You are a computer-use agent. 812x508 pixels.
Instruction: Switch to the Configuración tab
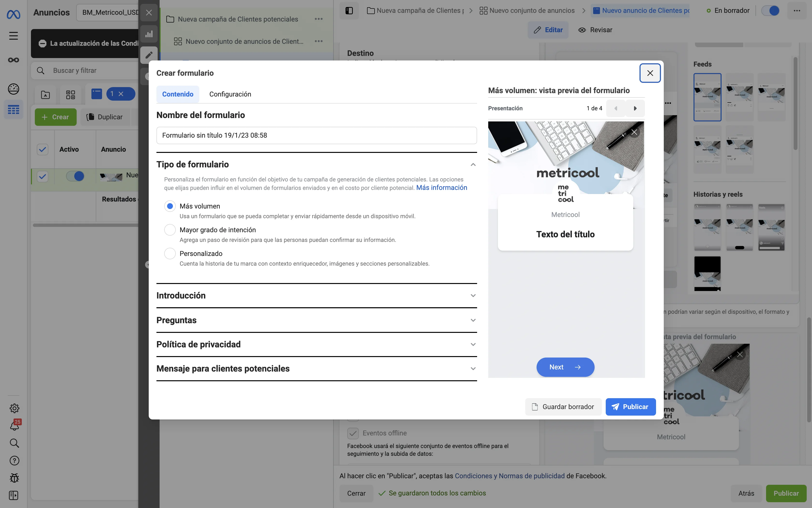230,94
